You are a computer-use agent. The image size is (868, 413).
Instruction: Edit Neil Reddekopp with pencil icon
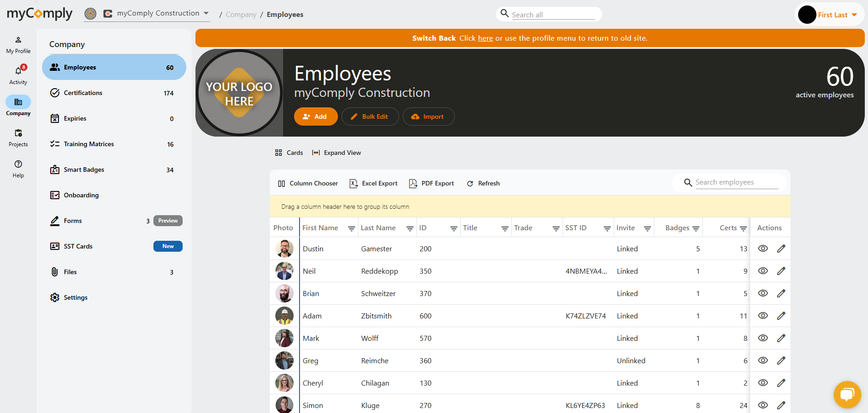point(781,271)
